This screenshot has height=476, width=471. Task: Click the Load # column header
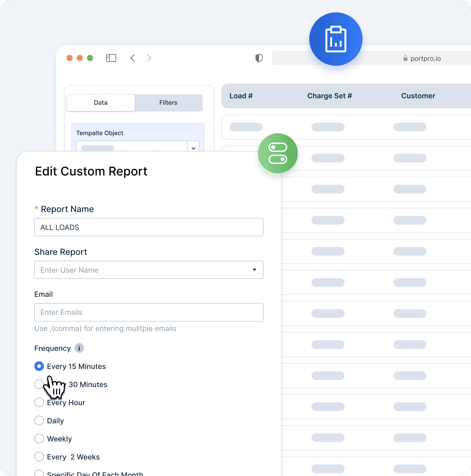241,96
